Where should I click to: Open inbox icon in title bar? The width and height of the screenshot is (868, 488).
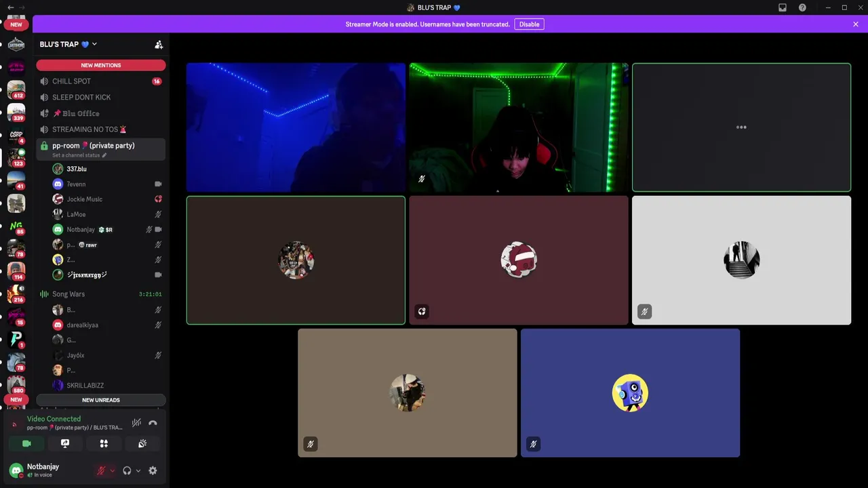(783, 7)
